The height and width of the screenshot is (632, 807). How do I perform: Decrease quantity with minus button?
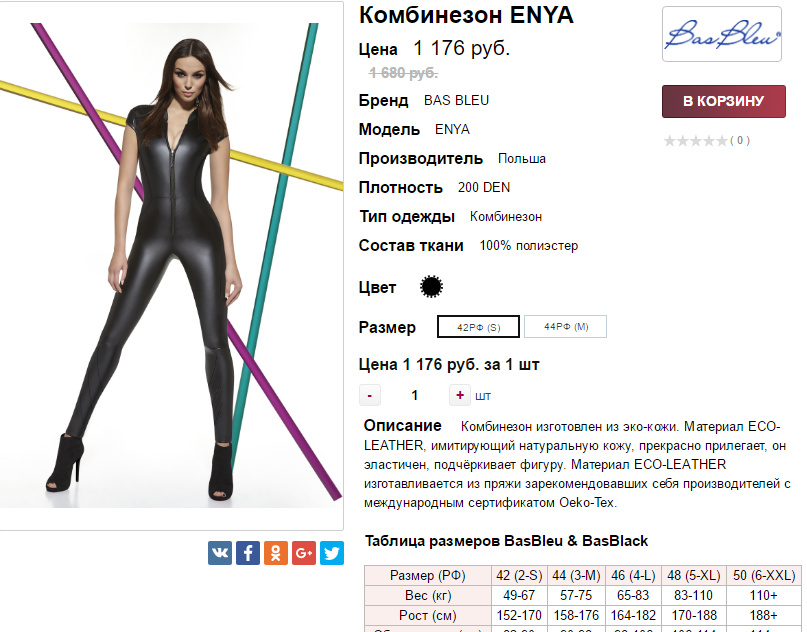[370, 395]
